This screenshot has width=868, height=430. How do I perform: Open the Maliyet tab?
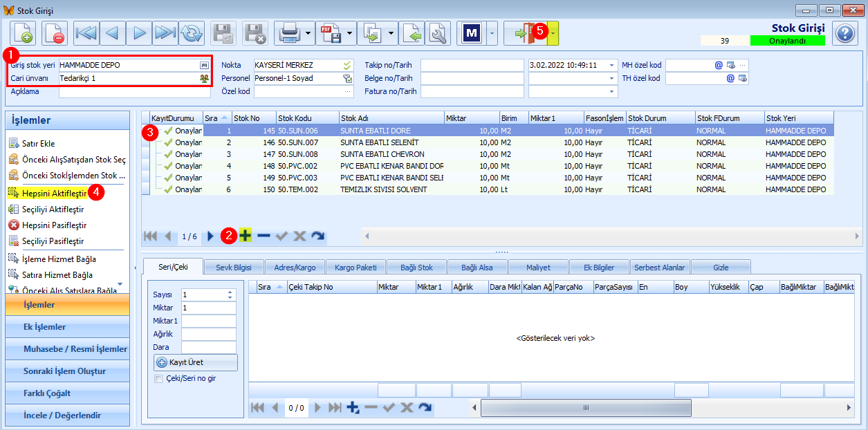pos(538,267)
